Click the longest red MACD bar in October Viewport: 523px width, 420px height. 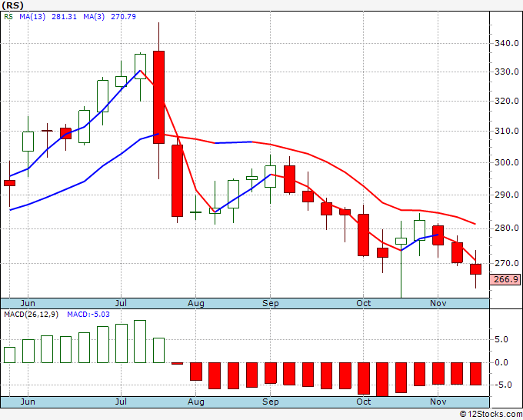point(382,379)
